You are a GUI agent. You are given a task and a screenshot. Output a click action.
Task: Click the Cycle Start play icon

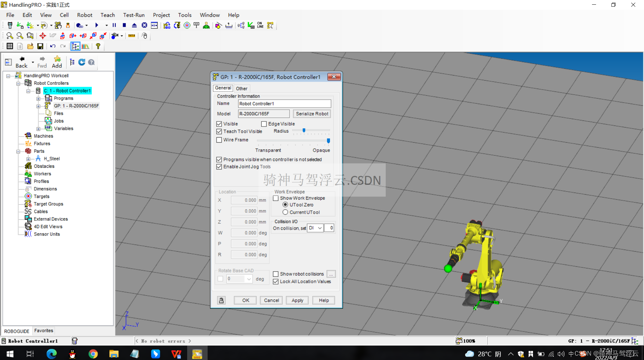click(x=97, y=25)
